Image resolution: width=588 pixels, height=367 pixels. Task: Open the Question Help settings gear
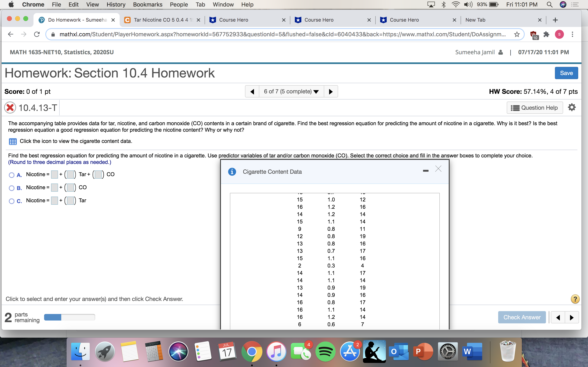(x=572, y=107)
